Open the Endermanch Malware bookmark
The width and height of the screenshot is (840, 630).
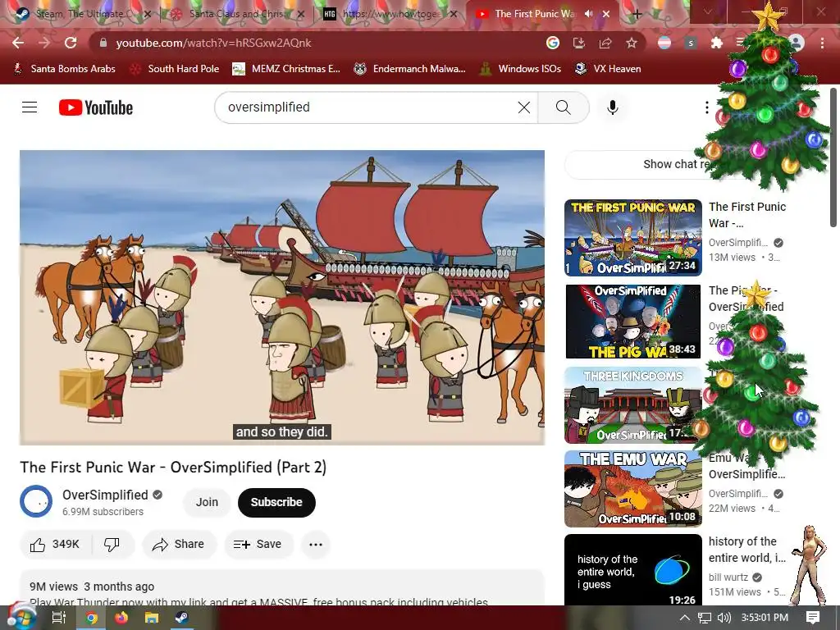409,69
